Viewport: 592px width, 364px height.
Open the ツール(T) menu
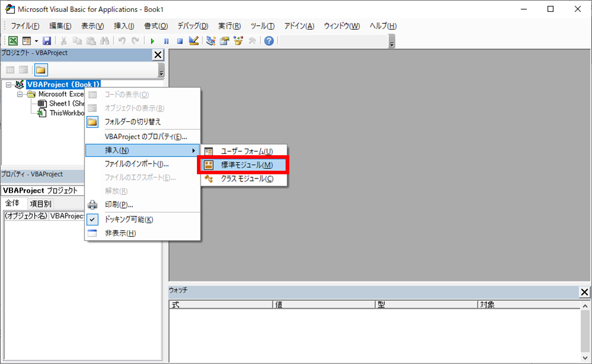[262, 26]
